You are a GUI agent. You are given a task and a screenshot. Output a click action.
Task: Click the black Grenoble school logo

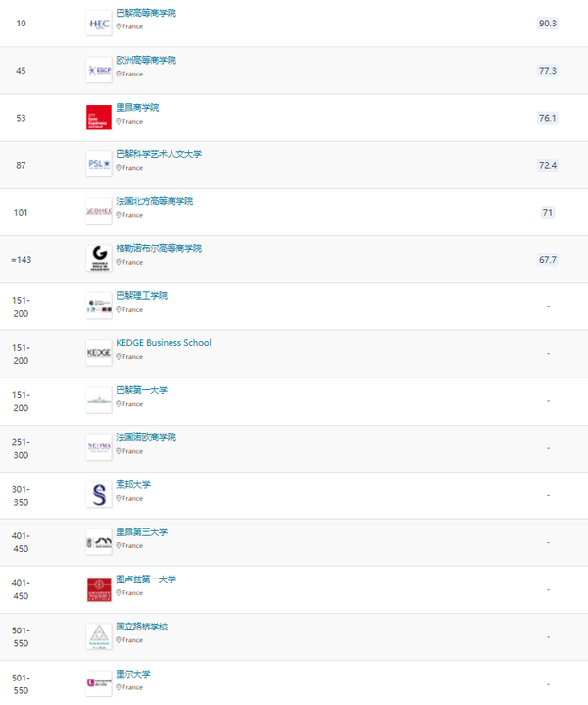[99, 258]
